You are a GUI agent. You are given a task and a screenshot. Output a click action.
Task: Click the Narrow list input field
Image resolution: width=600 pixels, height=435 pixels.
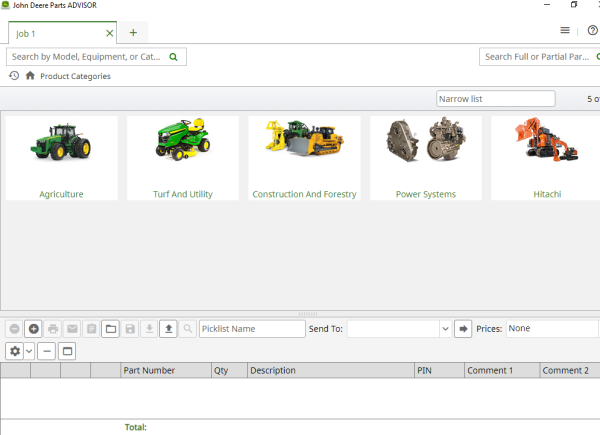495,99
